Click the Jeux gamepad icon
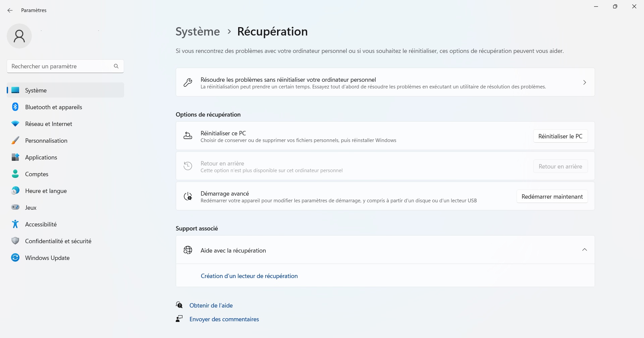Screen dimensions: 644x338 click(x=15, y=207)
